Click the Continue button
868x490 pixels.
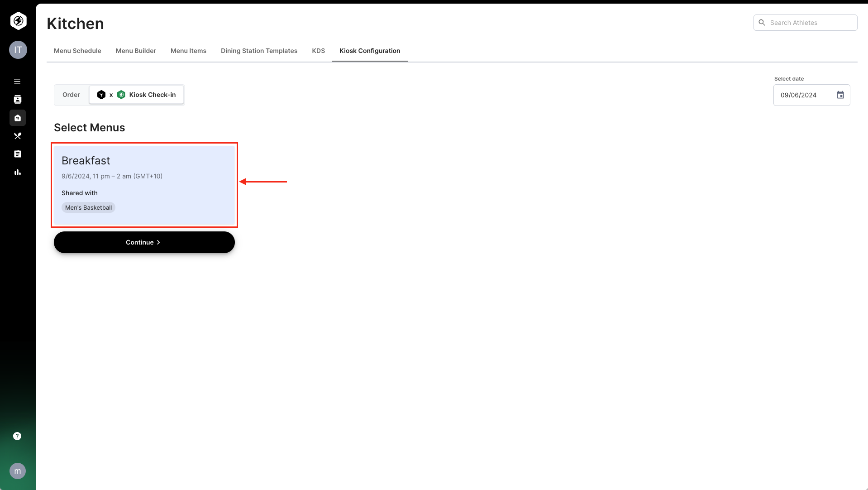[x=144, y=242]
